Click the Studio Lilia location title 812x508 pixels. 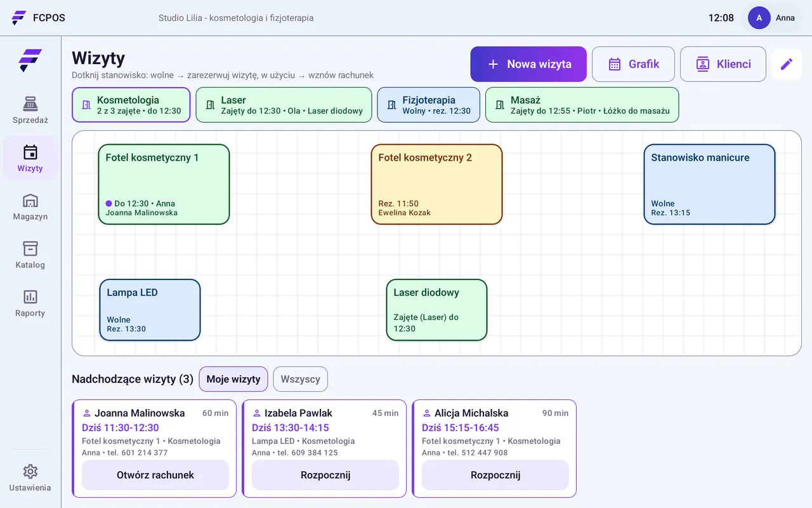point(236,18)
